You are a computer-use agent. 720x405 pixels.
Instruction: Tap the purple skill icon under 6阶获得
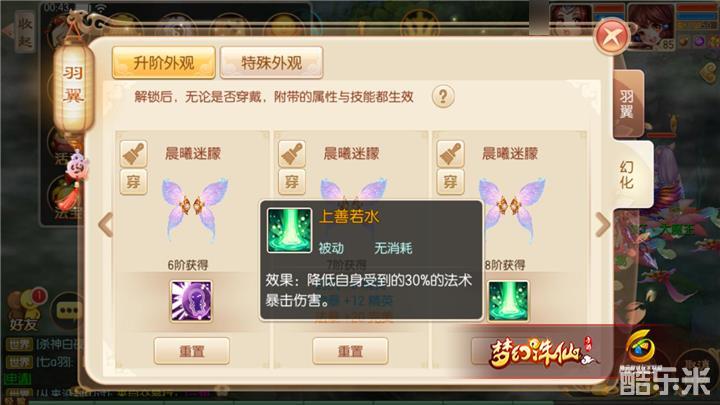pos(191,301)
